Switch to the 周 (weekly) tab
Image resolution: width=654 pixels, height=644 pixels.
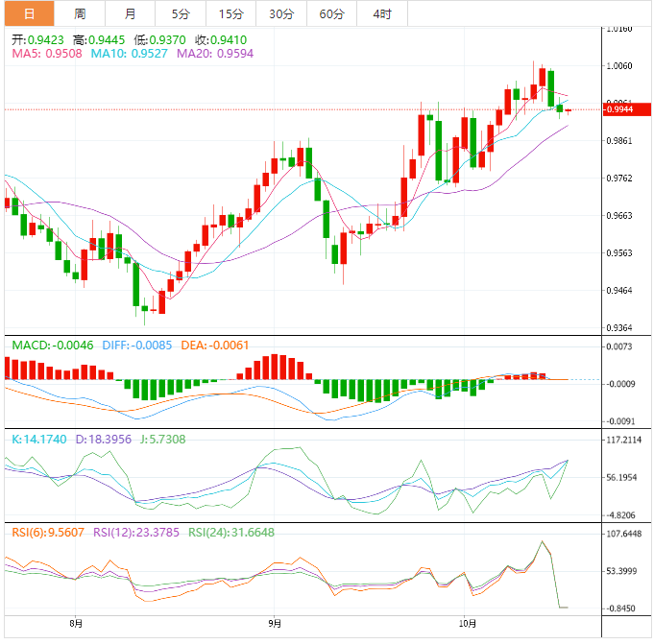tap(80, 13)
